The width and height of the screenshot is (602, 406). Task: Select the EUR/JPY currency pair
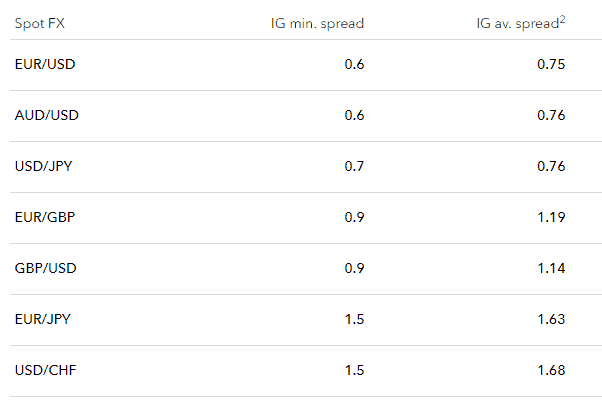pos(43,319)
